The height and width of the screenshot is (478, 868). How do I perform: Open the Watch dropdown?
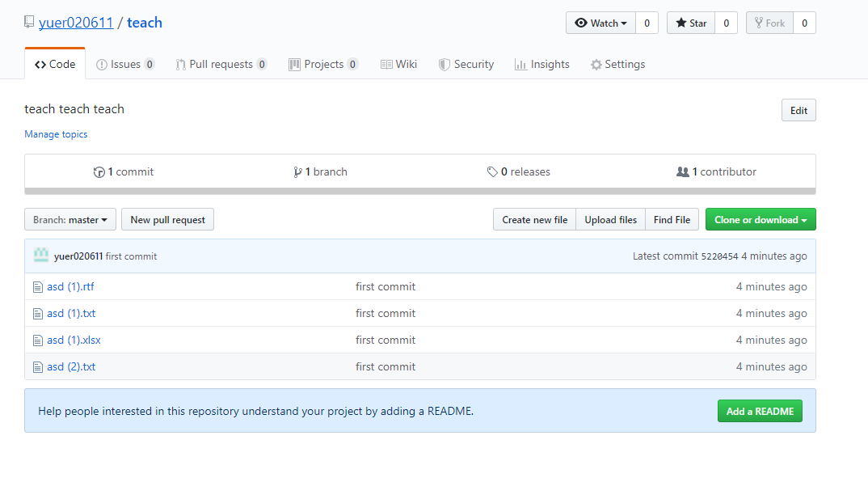tap(600, 23)
